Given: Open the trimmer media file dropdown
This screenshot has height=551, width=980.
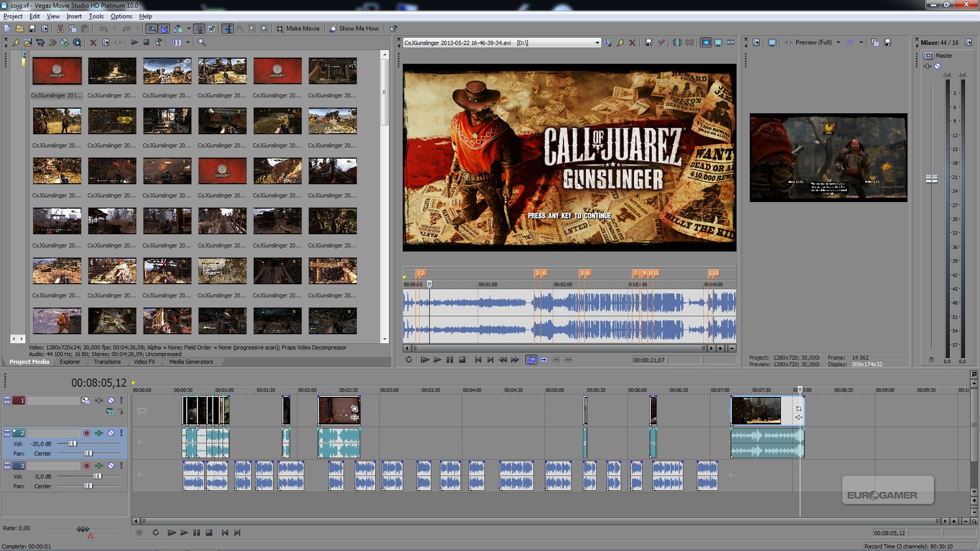Looking at the screenshot, I should coord(597,43).
